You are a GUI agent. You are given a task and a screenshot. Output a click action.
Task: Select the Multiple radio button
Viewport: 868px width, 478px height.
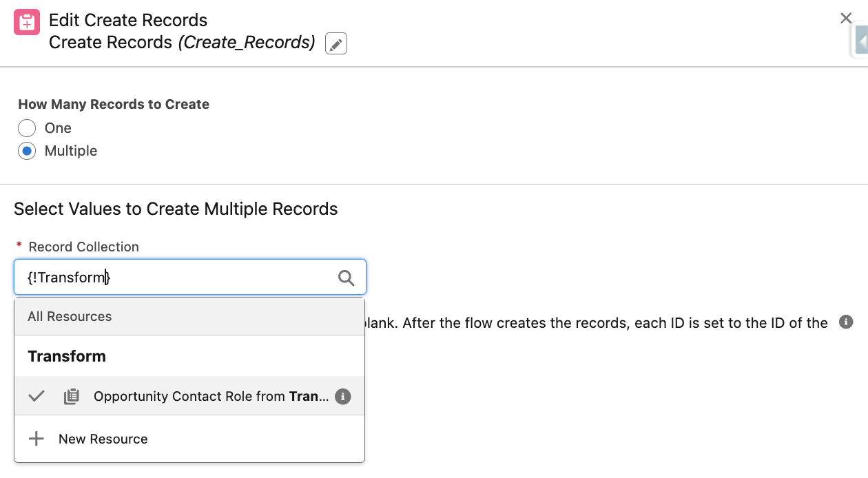[x=27, y=151]
